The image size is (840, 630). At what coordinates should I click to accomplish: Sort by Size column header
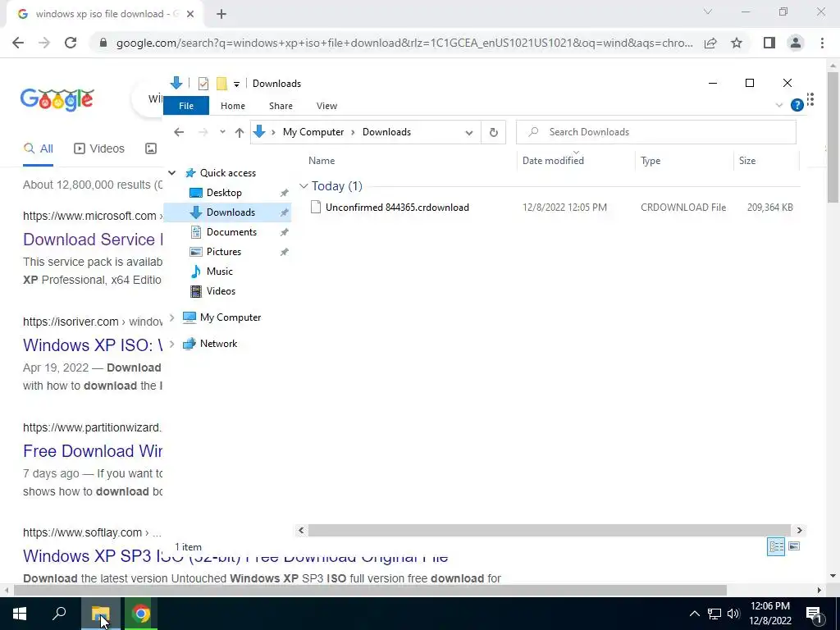tap(746, 161)
